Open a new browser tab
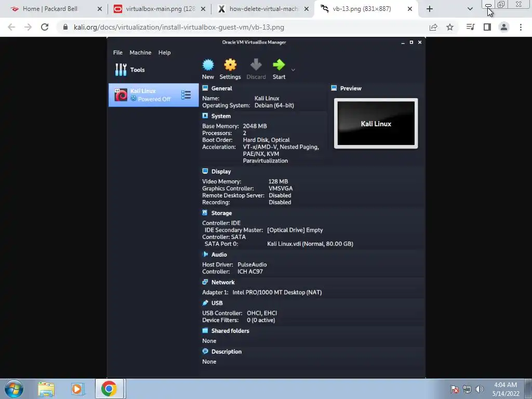The image size is (532, 399). coord(430,9)
